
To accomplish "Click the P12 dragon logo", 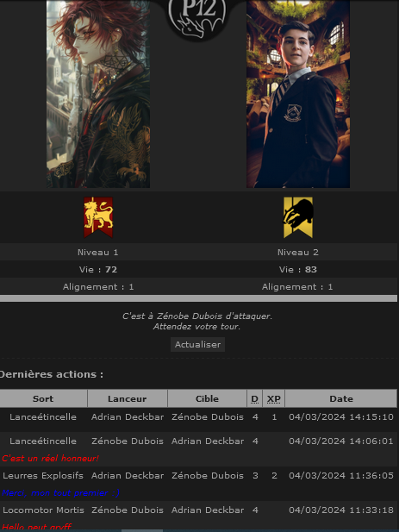I will (x=197, y=17).
